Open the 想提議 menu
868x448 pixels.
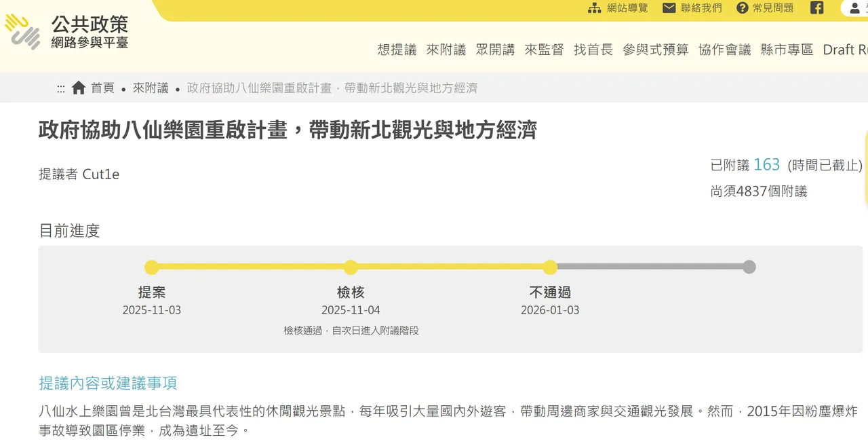[397, 50]
